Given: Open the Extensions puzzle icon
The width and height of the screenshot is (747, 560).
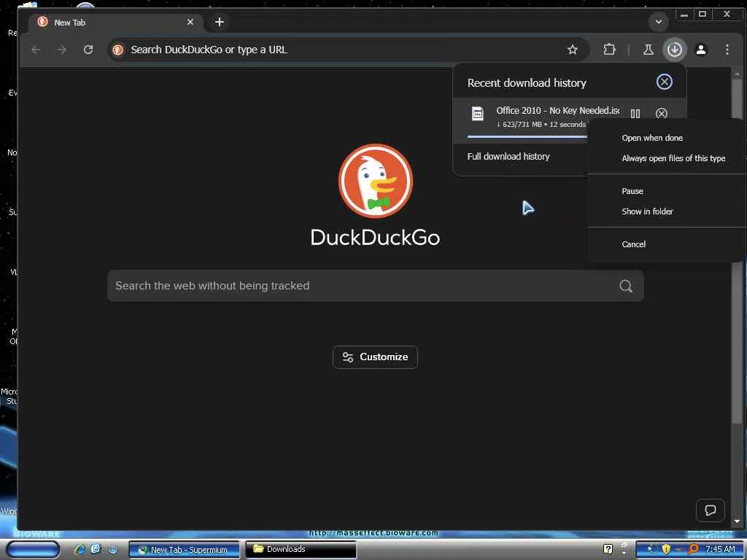Looking at the screenshot, I should point(609,50).
